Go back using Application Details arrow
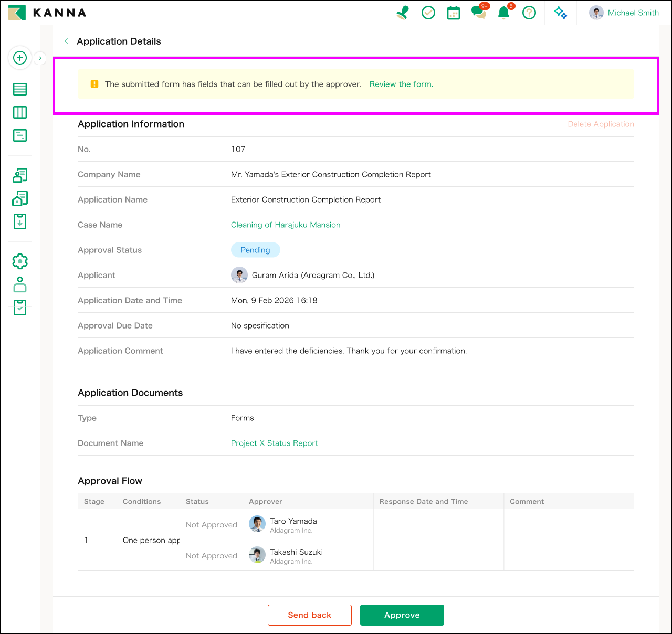This screenshot has height=634, width=672. pos(66,41)
